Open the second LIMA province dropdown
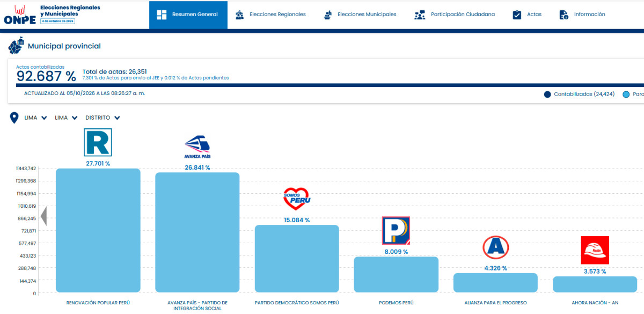The width and height of the screenshot is (644, 314). (66, 118)
